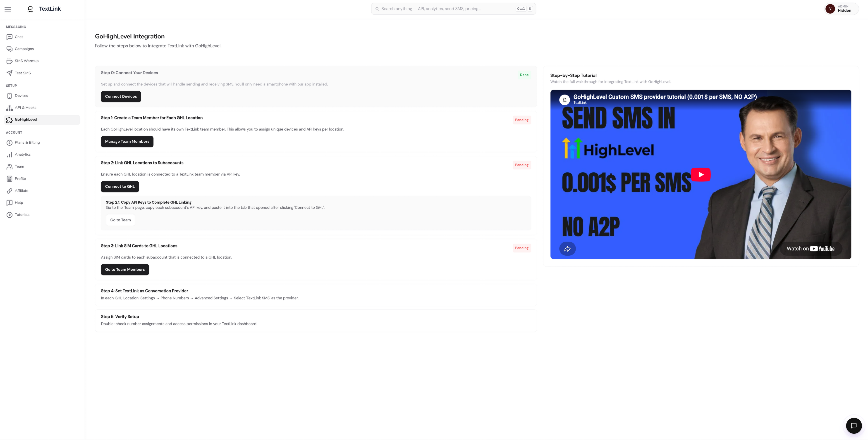Click the TextLink brand name
Viewport: 868px width, 440px height.
pos(50,9)
